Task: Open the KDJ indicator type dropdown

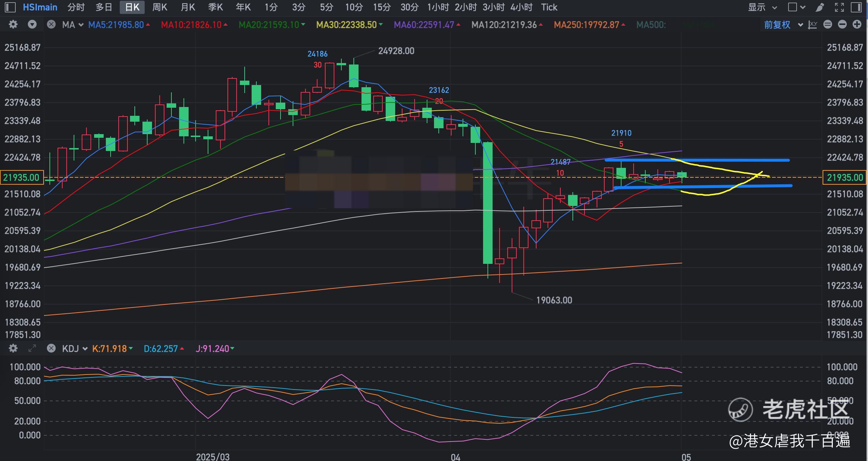Action: pos(75,348)
